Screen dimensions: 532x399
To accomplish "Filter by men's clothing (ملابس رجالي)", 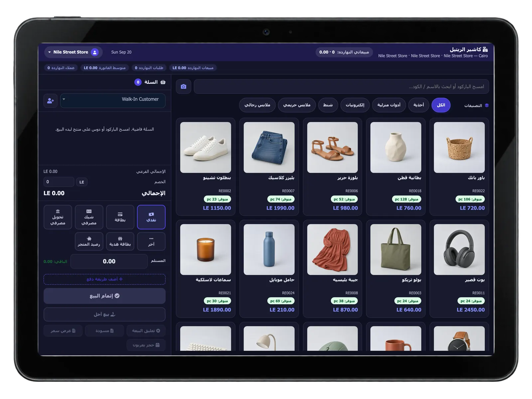I will point(257,105).
